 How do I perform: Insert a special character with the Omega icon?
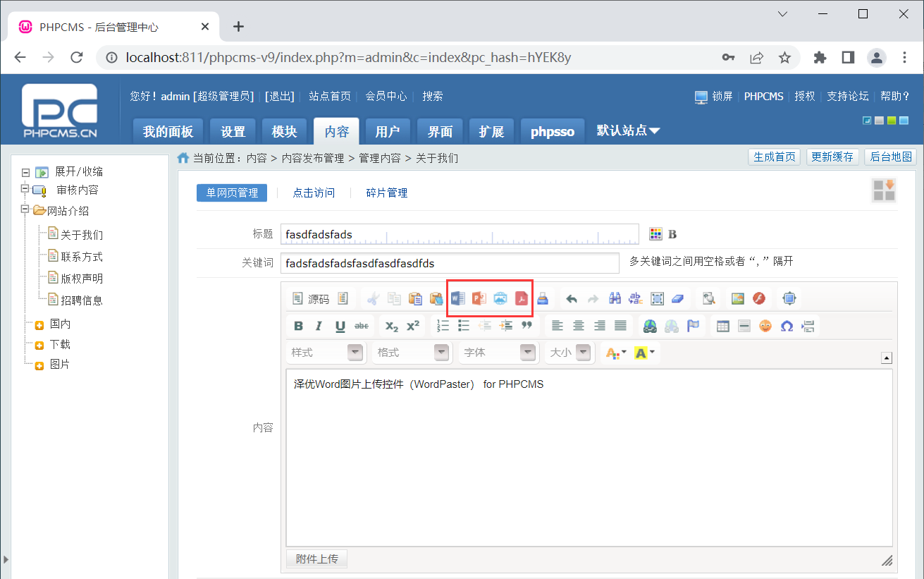(x=787, y=325)
